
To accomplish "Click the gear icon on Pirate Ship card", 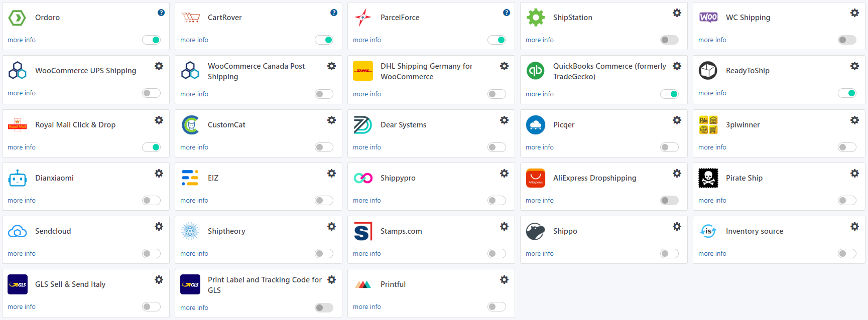I will pos(854,174).
